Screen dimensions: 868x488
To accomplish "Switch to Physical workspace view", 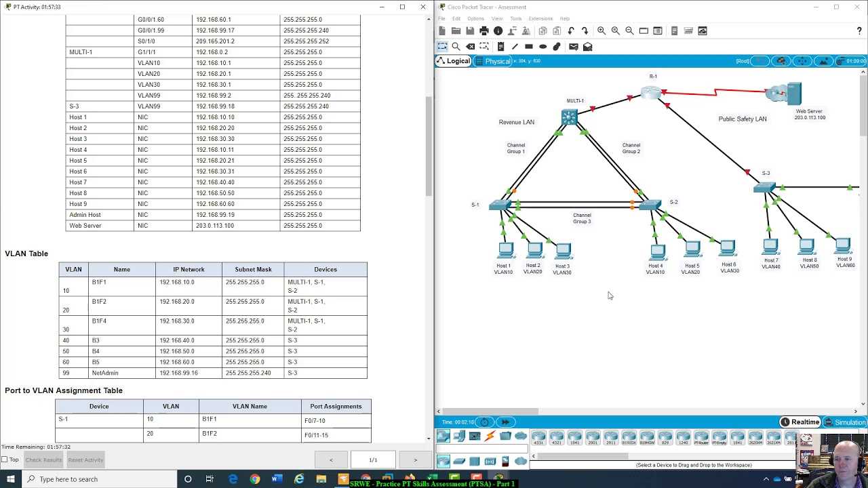I will (493, 61).
